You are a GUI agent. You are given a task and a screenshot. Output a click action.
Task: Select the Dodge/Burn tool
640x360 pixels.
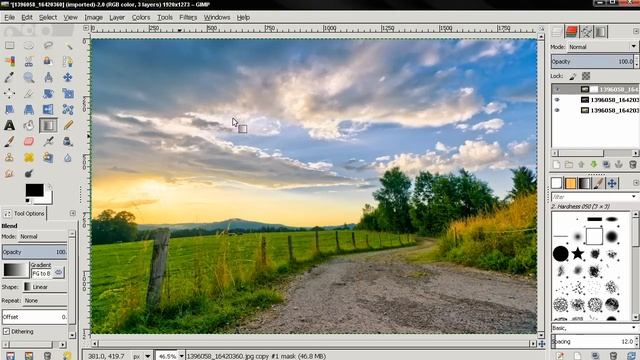pyautogui.click(x=29, y=173)
